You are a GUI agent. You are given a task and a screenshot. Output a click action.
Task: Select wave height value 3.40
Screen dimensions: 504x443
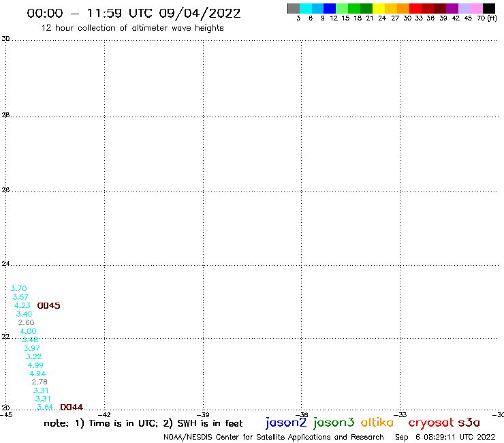point(24,314)
